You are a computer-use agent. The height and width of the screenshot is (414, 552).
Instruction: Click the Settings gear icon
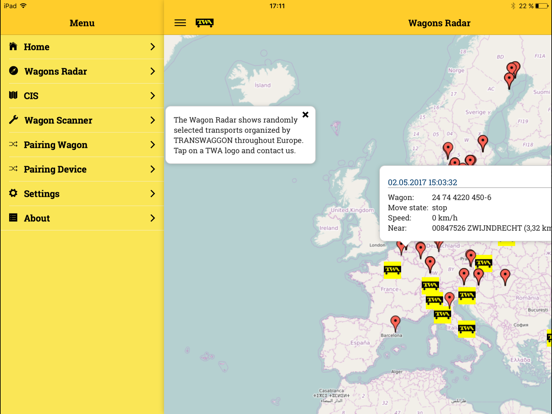click(x=13, y=193)
